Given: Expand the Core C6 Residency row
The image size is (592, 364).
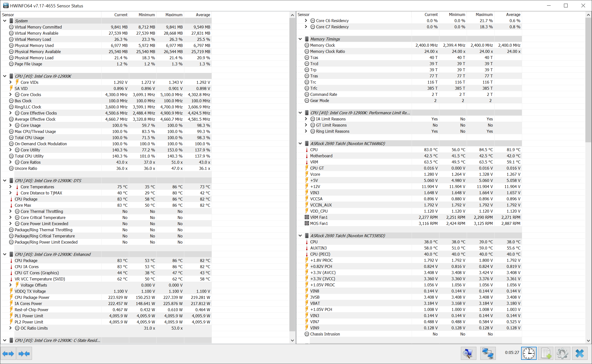Looking at the screenshot, I should (x=306, y=21).
